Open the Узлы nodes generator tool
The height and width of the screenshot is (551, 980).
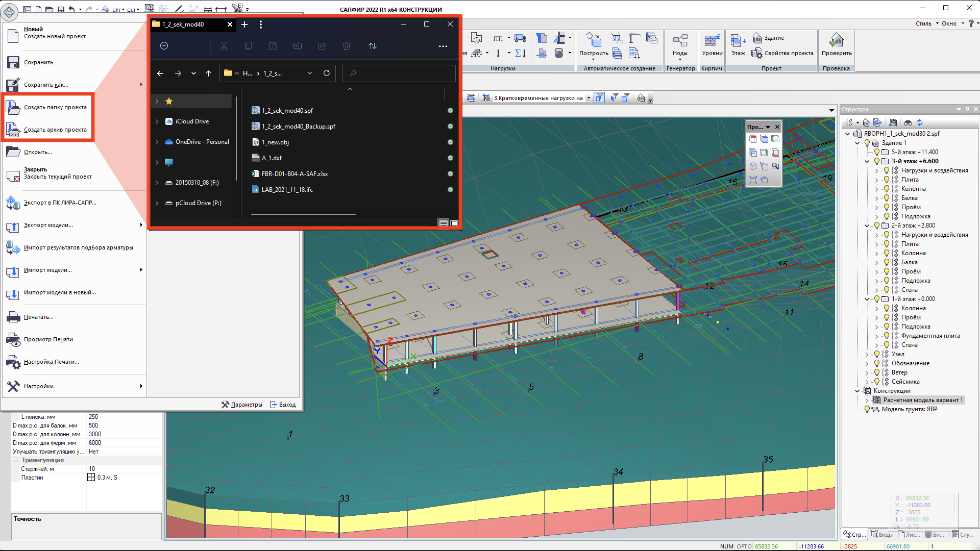[x=680, y=41]
